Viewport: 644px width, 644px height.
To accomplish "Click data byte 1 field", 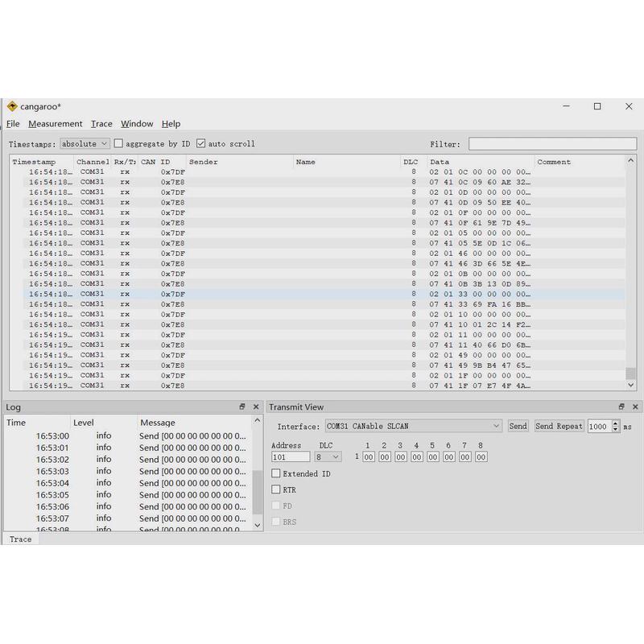I will coord(369,456).
